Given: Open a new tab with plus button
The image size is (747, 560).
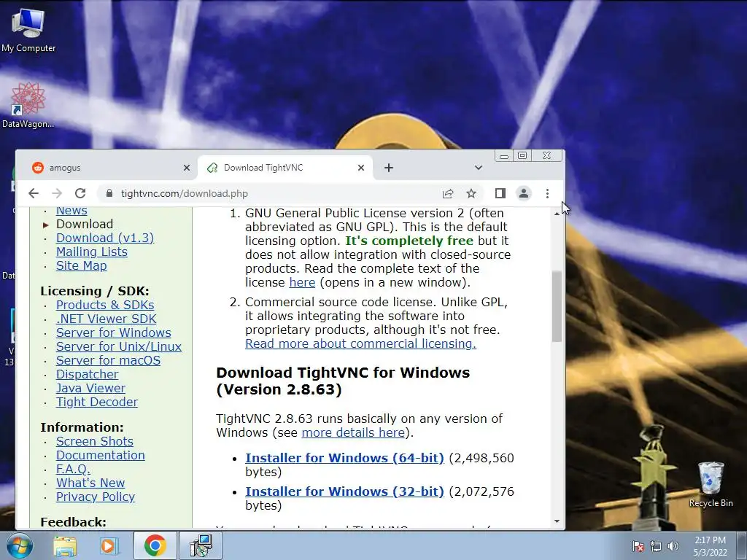Looking at the screenshot, I should tap(389, 168).
